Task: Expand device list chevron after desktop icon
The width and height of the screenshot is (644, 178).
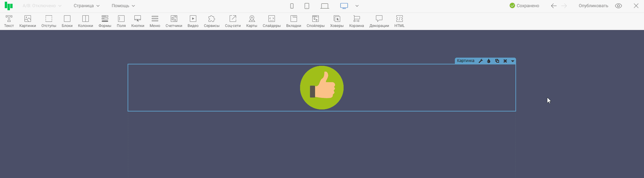Action: point(357,6)
